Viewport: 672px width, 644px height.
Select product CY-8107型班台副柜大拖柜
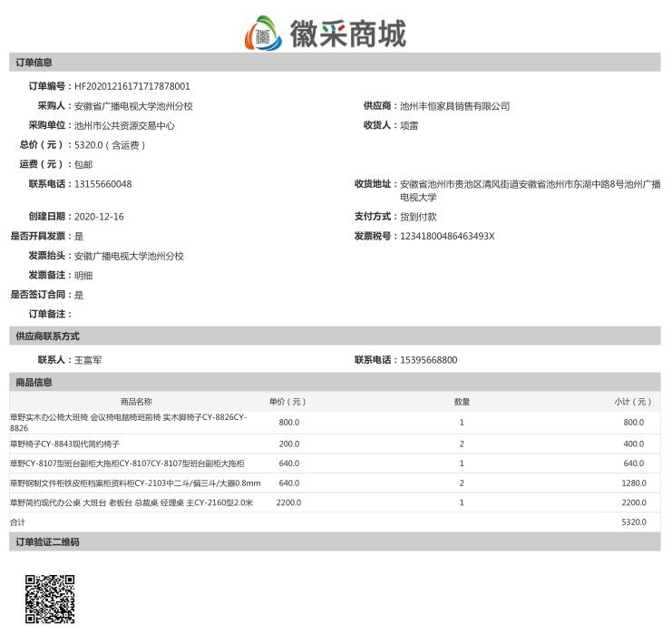click(127, 463)
